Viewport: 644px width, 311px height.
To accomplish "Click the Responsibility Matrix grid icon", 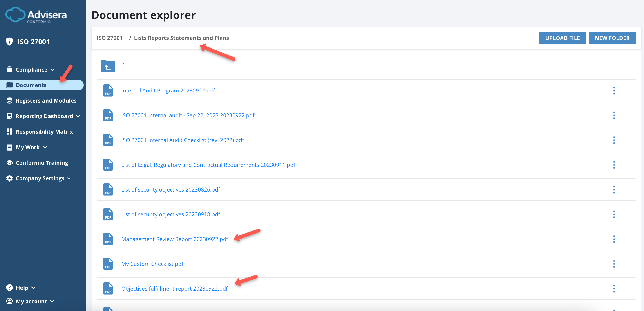I will (9, 131).
